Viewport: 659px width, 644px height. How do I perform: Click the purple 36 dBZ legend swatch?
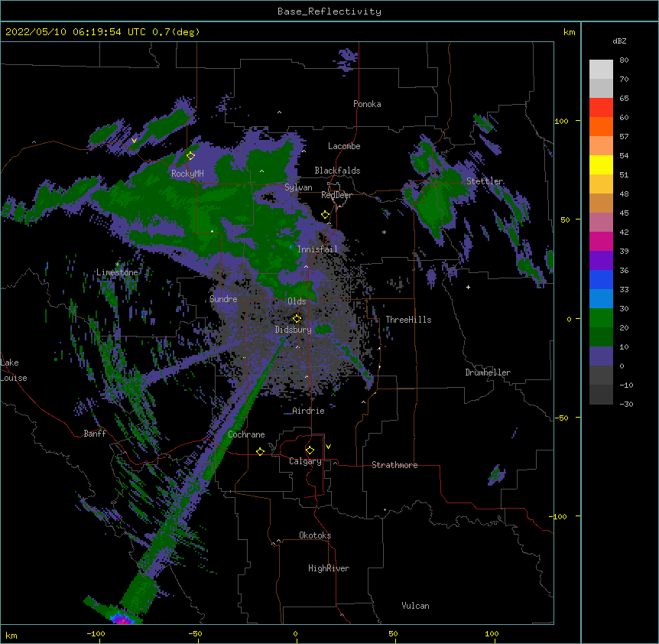601,260
